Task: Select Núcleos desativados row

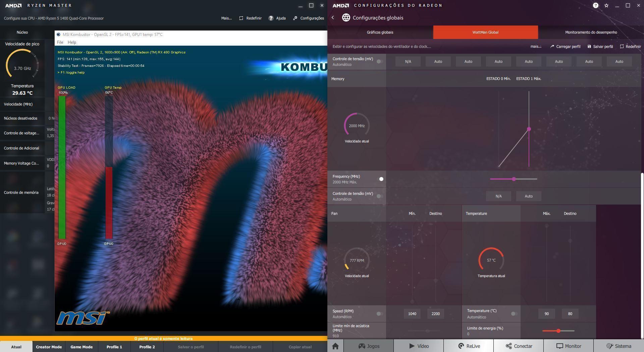Action: click(22, 118)
